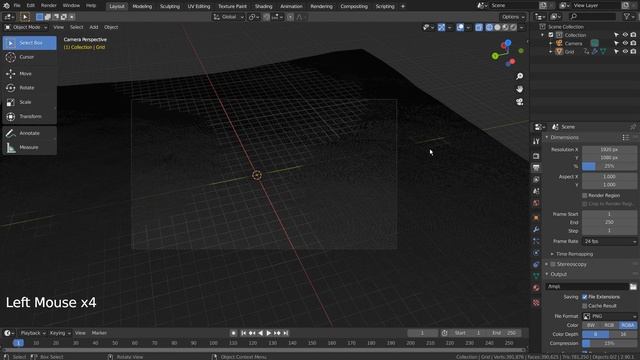Click the pan hand icon in viewport
Screen dimensions: 640x360
[x=520, y=89]
